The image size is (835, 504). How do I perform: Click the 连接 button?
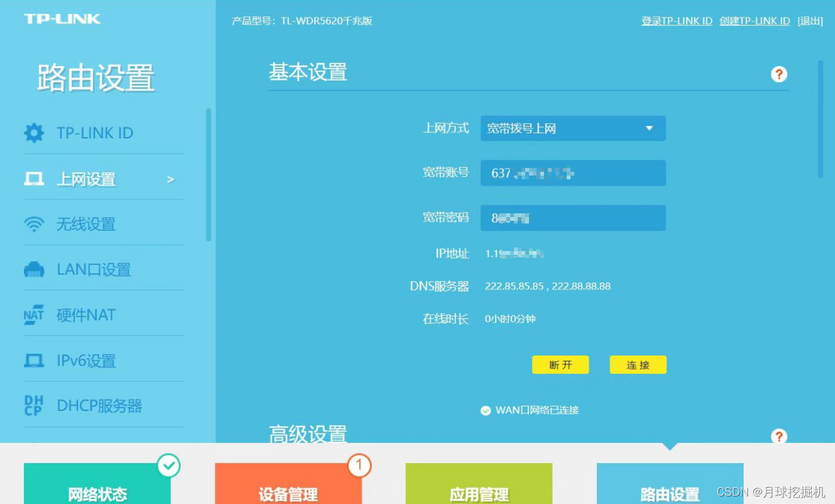pos(638,365)
